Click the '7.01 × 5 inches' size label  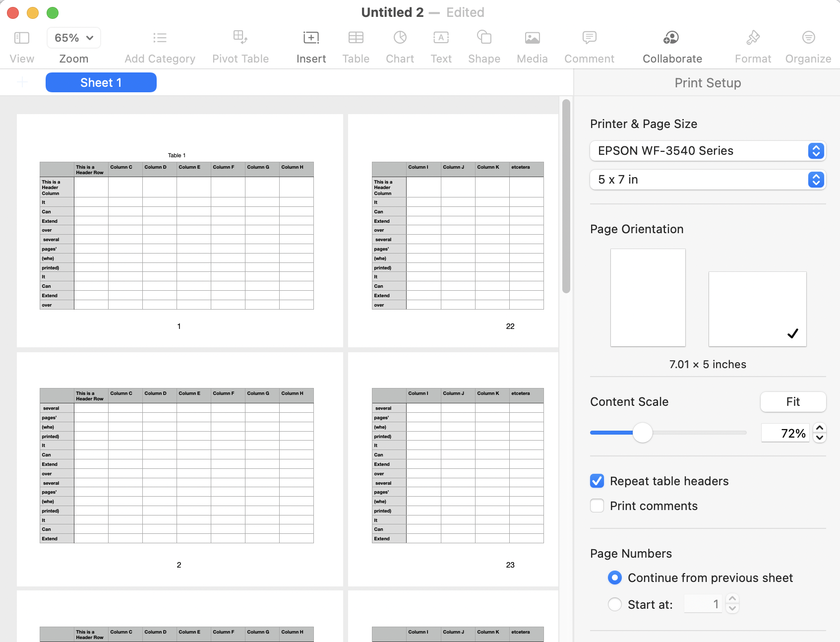tap(708, 364)
